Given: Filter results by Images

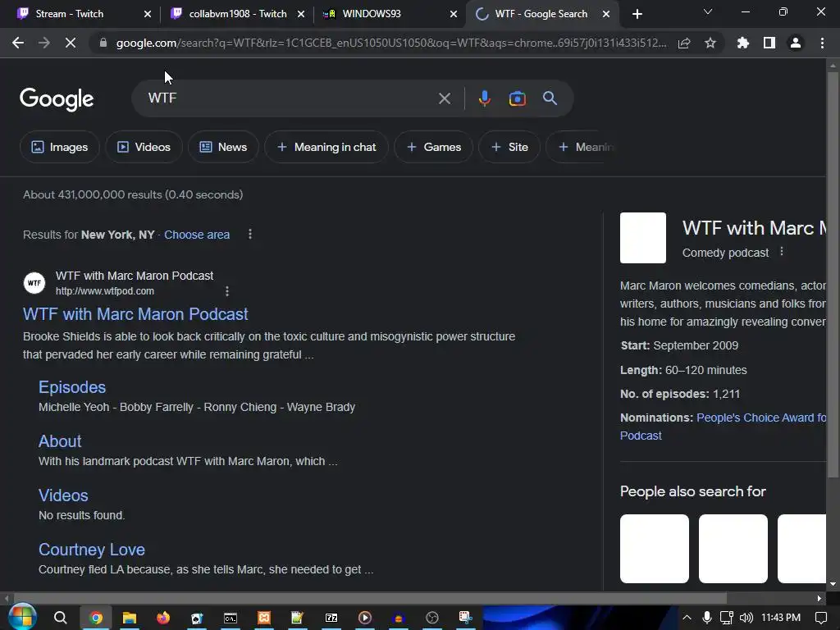Looking at the screenshot, I should (x=59, y=147).
